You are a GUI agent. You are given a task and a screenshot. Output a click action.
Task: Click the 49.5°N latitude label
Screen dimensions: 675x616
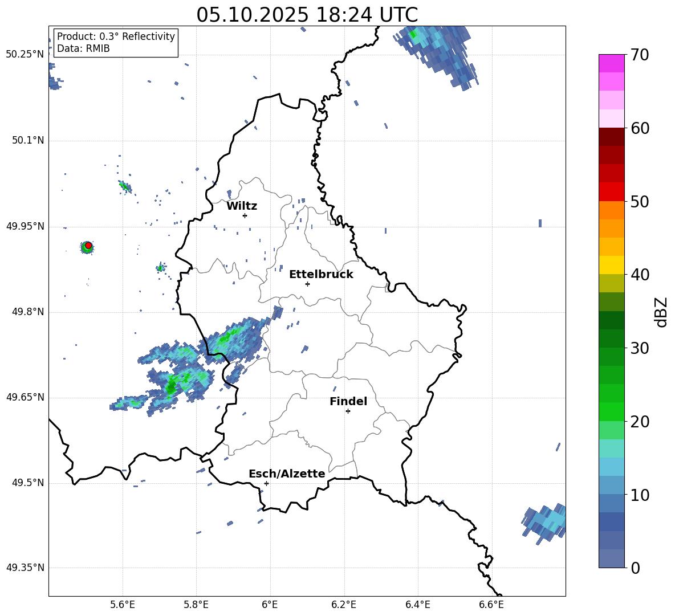pos(28,483)
